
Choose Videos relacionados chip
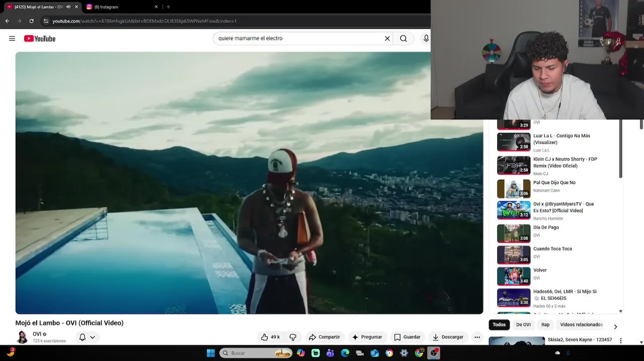[x=581, y=324]
